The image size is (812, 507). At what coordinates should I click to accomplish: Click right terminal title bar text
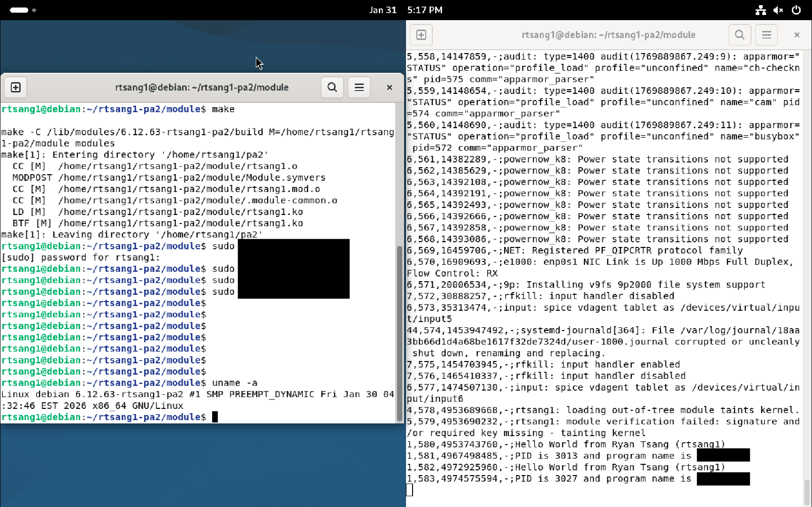[x=608, y=35]
